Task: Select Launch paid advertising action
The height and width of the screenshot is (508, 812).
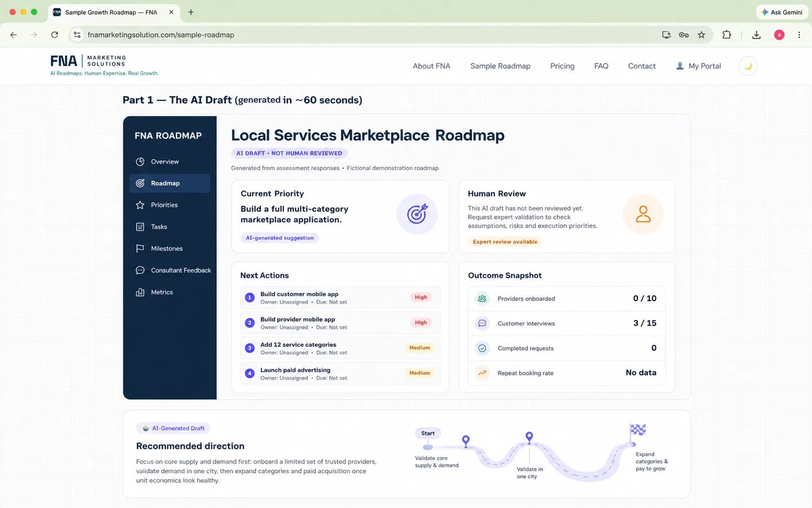Action: click(340, 373)
